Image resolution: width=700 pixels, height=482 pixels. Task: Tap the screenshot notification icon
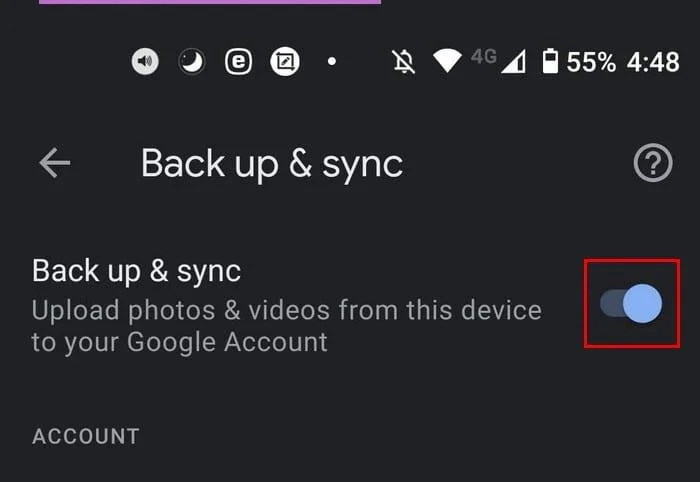285,62
